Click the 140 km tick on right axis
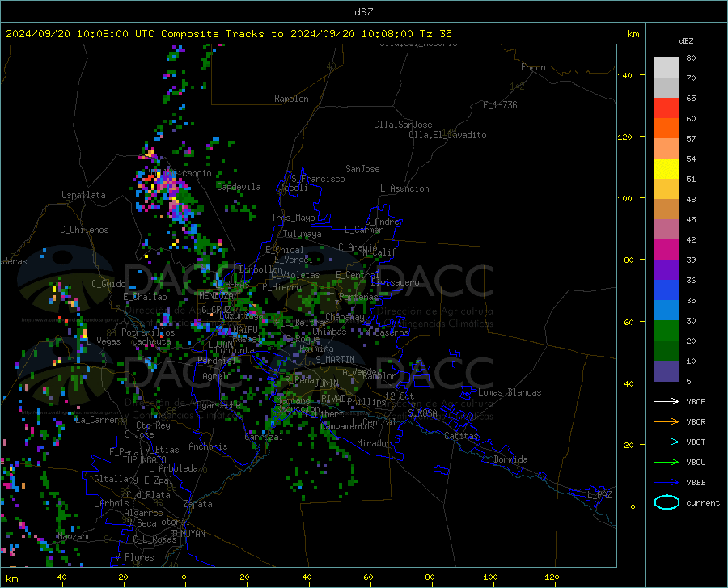 (624, 75)
